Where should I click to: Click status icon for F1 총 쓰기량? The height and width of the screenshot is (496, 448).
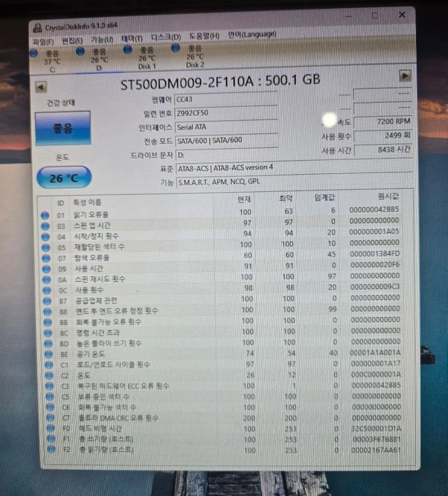click(51, 439)
